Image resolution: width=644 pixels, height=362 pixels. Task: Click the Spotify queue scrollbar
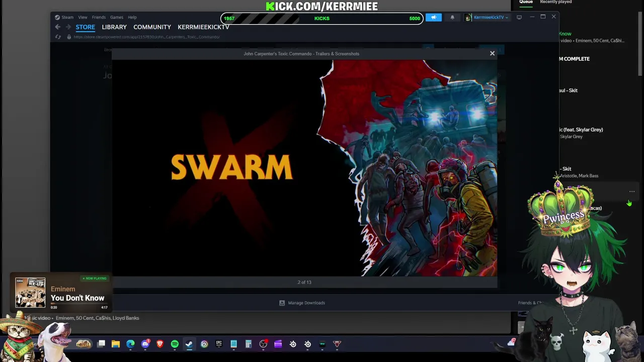(x=640, y=43)
